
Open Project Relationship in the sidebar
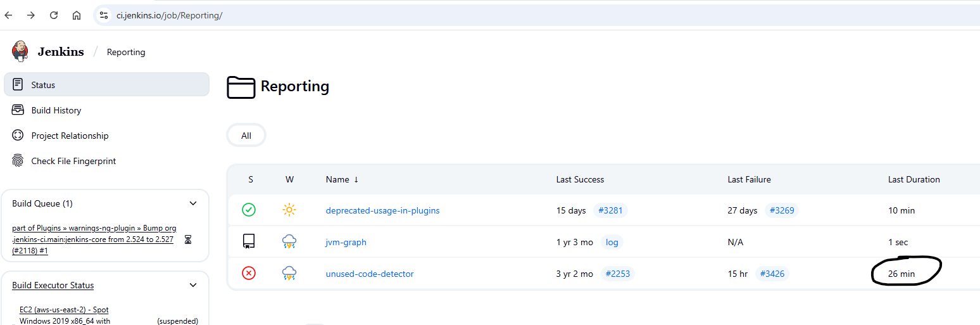click(70, 136)
